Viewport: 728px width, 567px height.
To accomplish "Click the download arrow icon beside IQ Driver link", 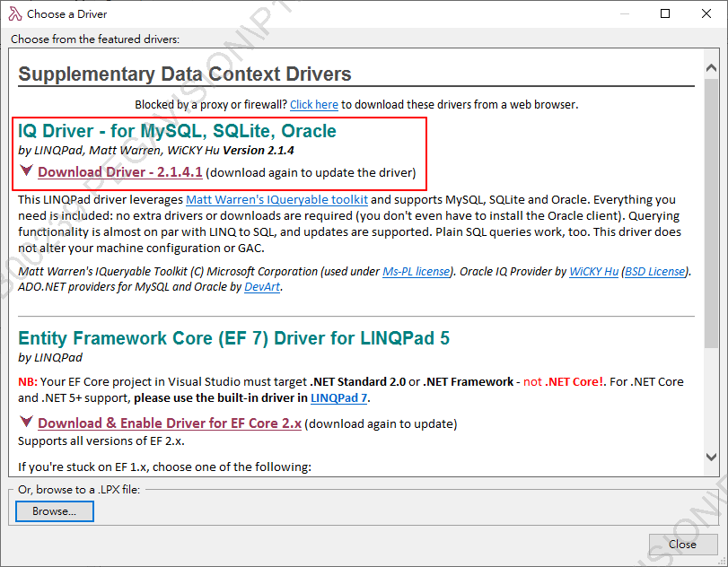I will (x=26, y=170).
